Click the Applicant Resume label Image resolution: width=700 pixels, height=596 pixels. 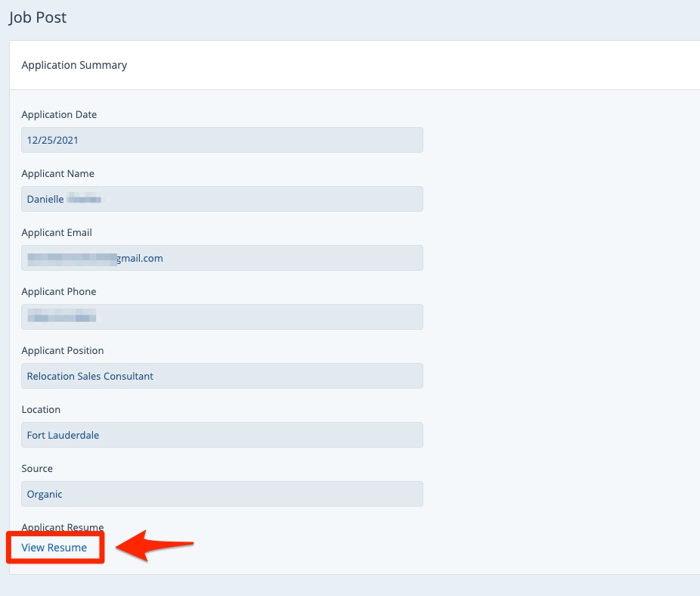63,527
